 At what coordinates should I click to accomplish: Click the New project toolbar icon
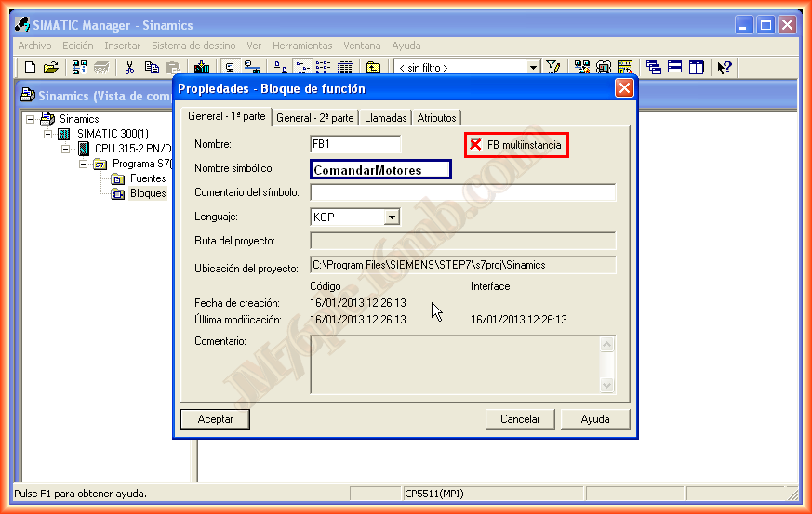tap(31, 68)
